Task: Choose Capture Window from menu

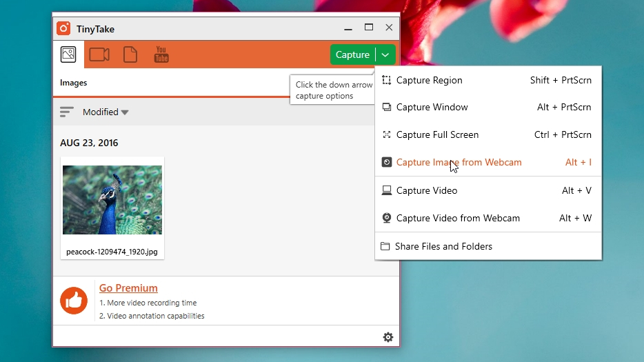Action: [488, 108]
